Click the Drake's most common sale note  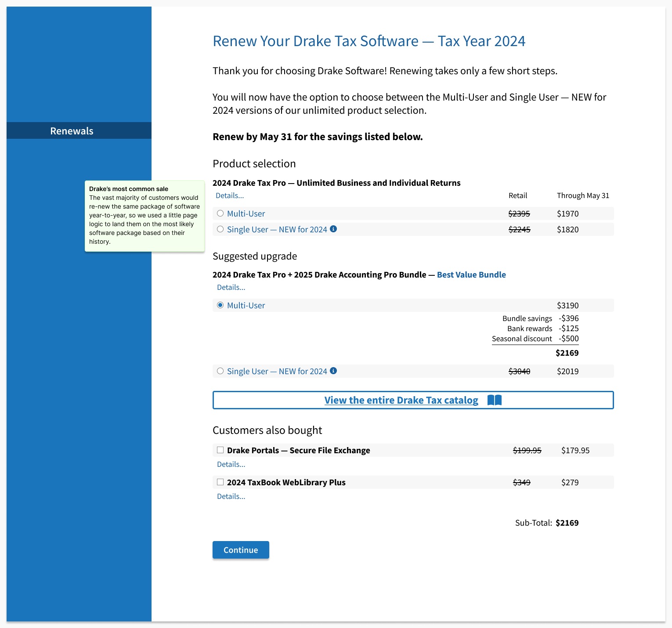pos(145,216)
